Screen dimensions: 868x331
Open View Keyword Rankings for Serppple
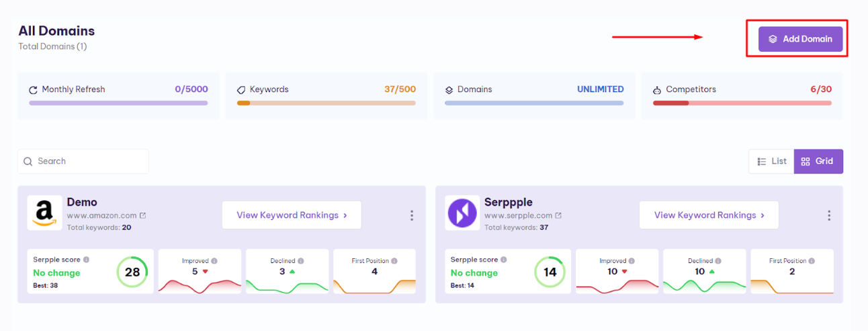point(709,215)
